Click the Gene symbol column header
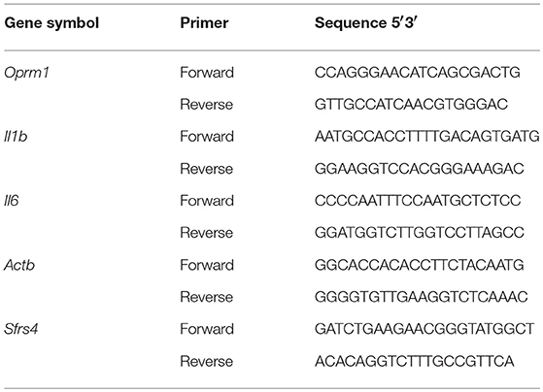 pos(51,24)
